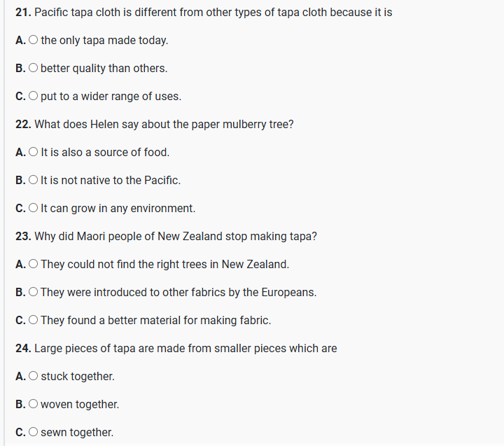Click 'better quality than others.' label text
This screenshot has height=446, width=504.
tap(104, 69)
